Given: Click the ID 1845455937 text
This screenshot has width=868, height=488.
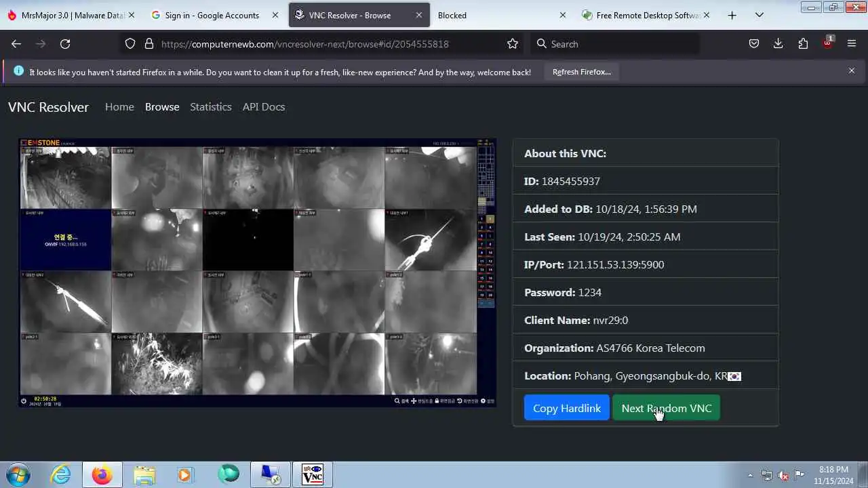Looking at the screenshot, I should pos(562,181).
